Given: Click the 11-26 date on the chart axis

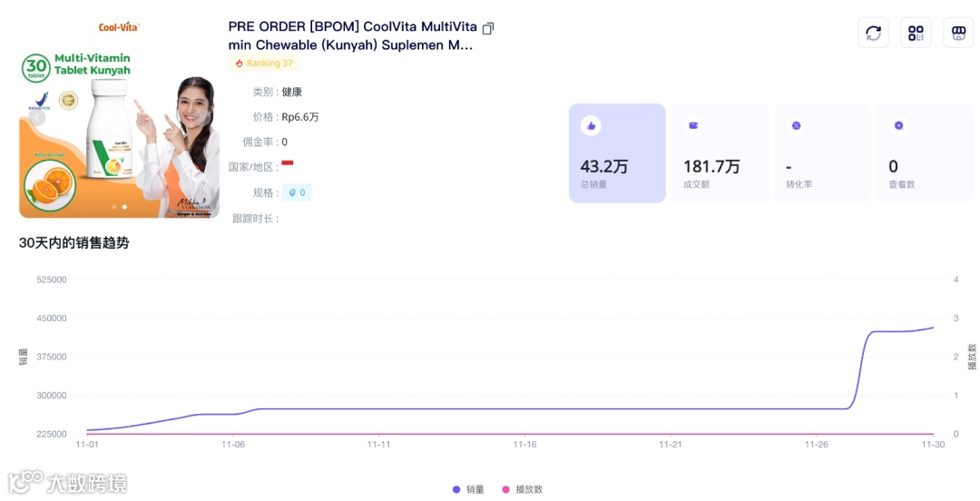Looking at the screenshot, I should pos(817,445).
